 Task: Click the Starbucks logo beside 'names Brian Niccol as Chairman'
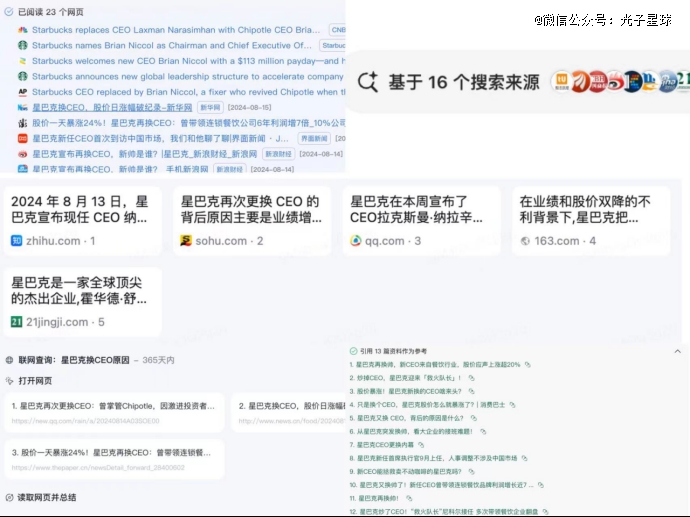22,45
